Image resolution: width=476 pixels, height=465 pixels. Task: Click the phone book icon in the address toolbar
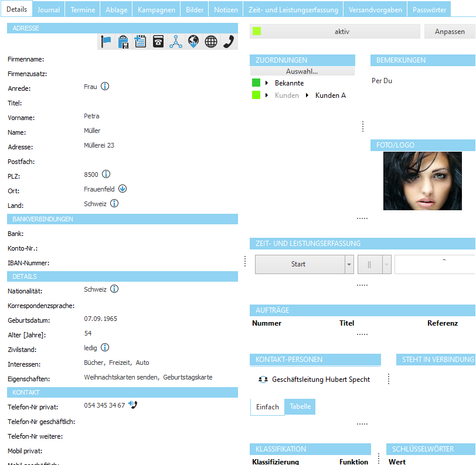(x=158, y=42)
